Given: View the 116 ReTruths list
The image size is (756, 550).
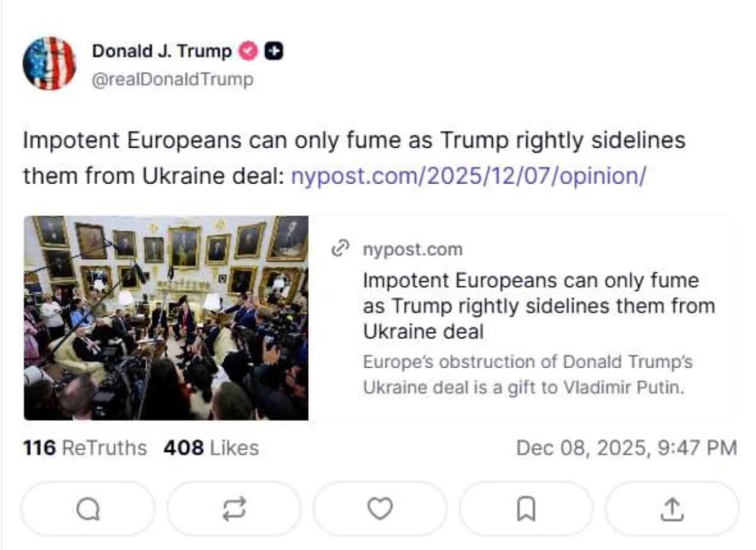Looking at the screenshot, I should point(85,448).
